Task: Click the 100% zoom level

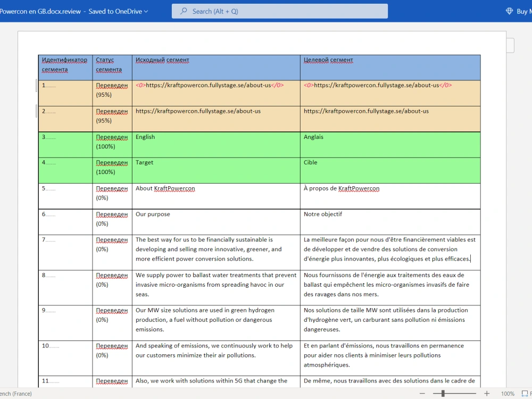Action: [x=508, y=394]
